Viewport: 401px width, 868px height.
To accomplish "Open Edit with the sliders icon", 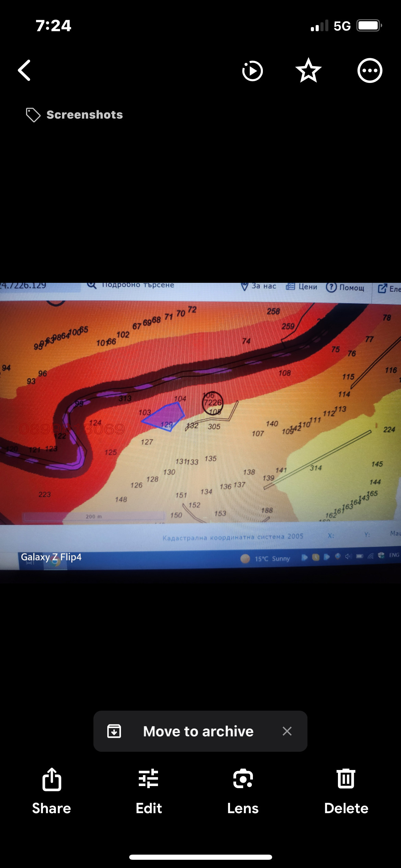I will click(148, 780).
